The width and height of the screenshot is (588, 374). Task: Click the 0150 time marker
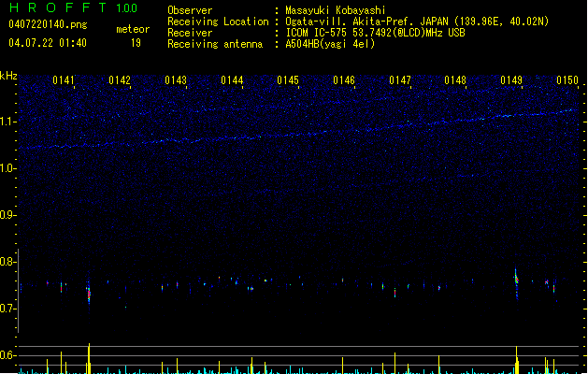[x=567, y=80]
